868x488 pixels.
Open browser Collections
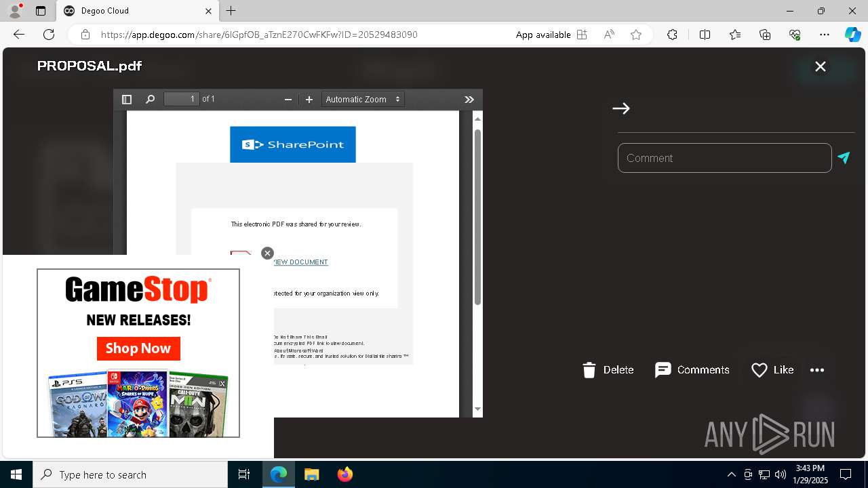(765, 35)
